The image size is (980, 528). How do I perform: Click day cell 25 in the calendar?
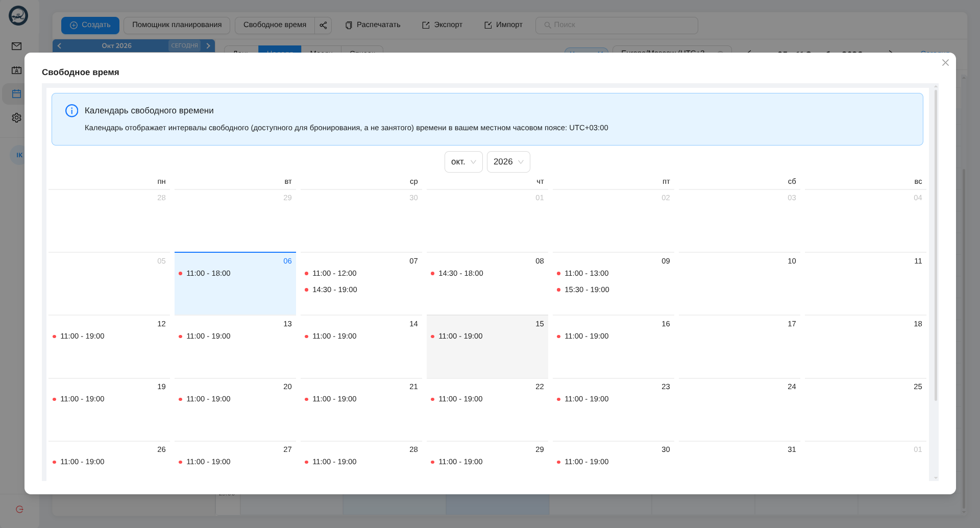click(866, 410)
